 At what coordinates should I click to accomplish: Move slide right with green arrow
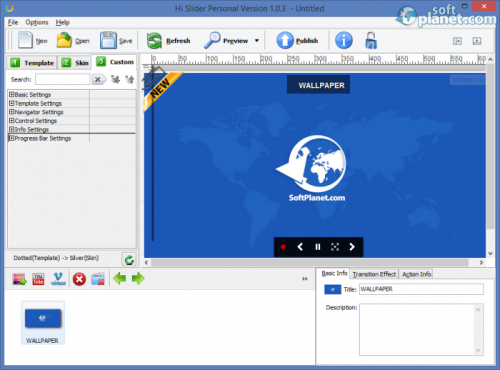tap(138, 278)
